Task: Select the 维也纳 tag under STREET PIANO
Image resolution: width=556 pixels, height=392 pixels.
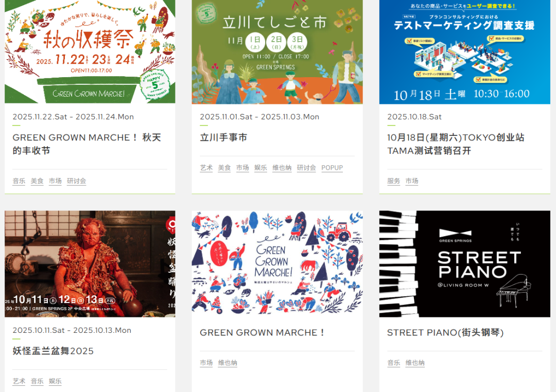Action: [415, 363]
